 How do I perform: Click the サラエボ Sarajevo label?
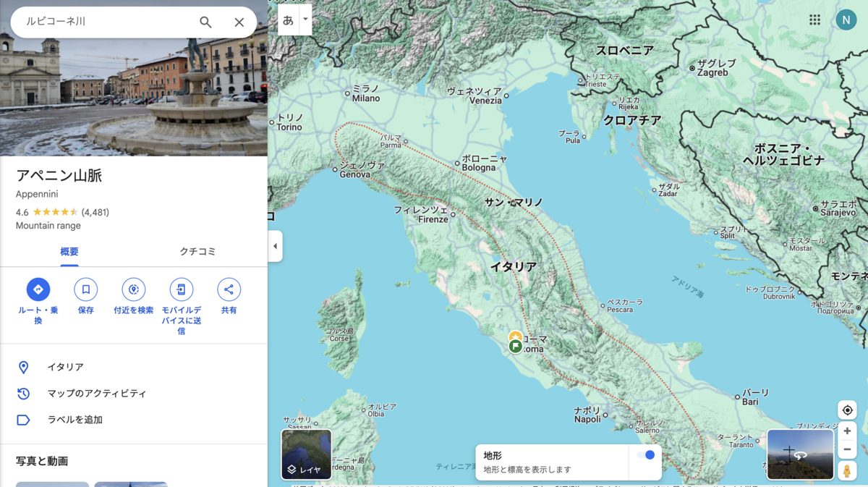tap(839, 209)
